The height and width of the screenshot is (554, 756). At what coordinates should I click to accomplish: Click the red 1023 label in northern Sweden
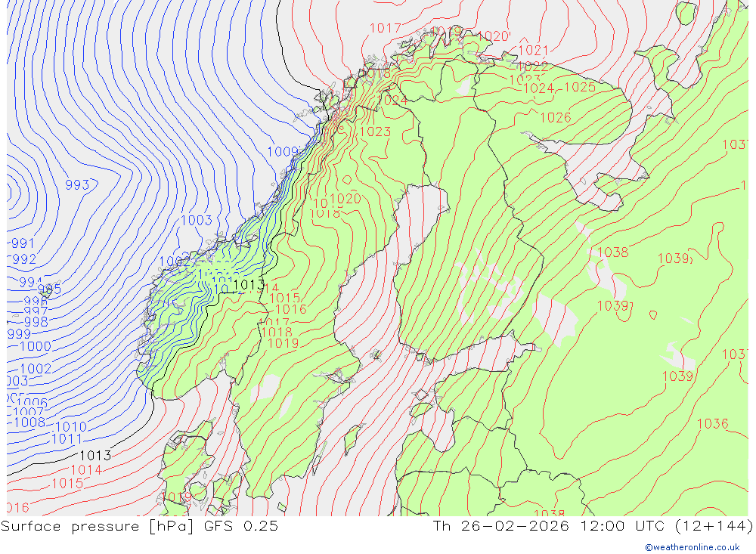(x=375, y=132)
